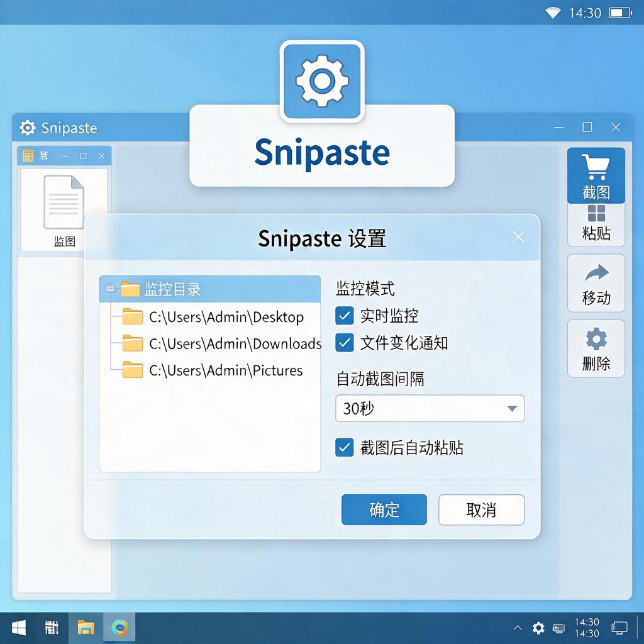Minimize the main Snipaste window
The image size is (644, 644).
click(559, 127)
